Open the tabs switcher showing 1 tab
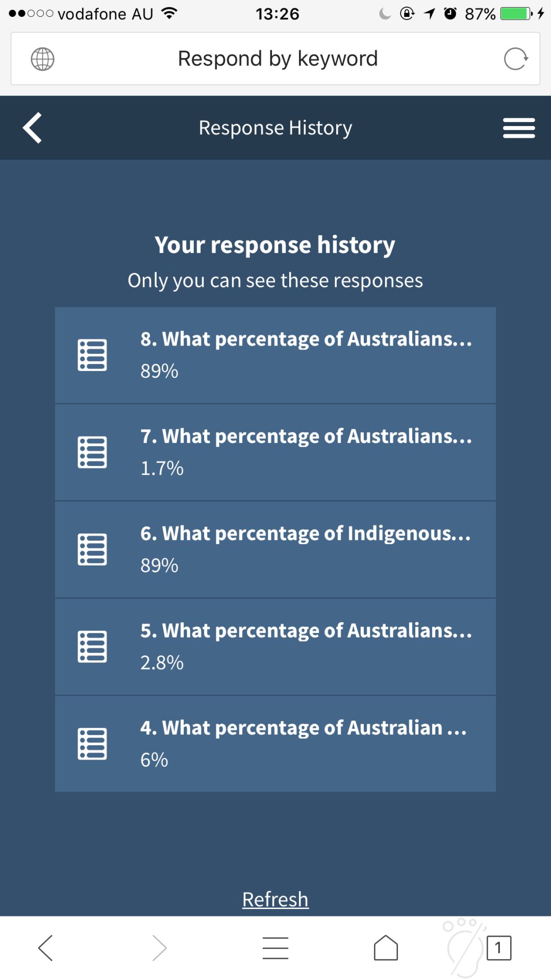The image size is (551, 980). [x=498, y=948]
